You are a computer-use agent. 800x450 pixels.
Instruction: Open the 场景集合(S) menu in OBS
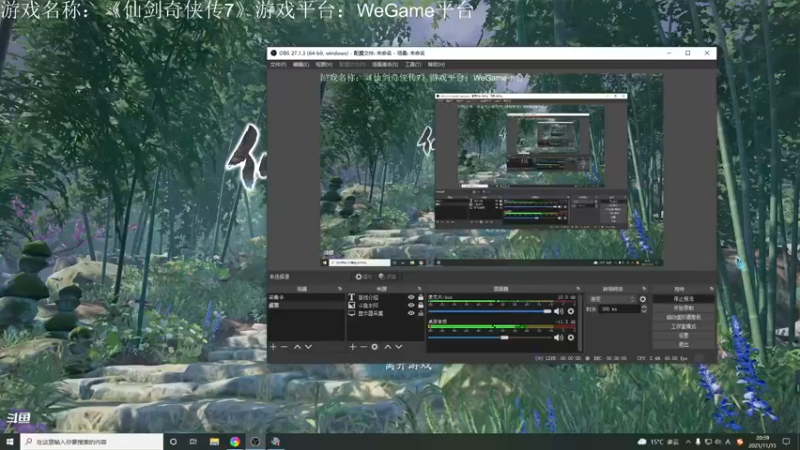pos(385,65)
